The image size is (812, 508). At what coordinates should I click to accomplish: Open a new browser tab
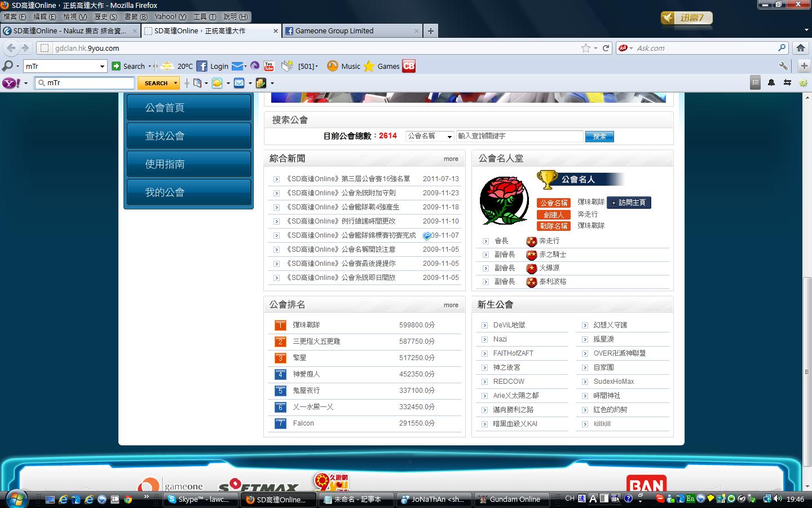pyautogui.click(x=431, y=31)
